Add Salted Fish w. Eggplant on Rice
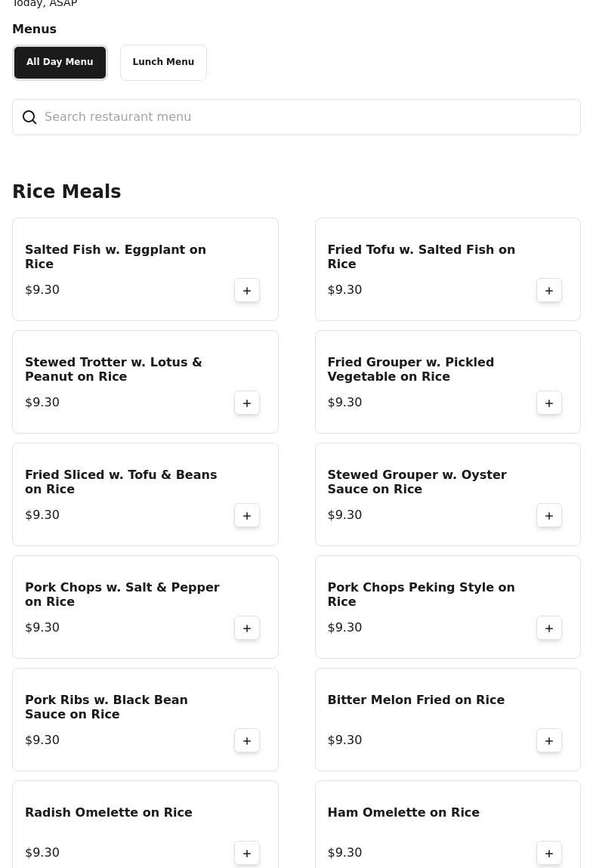 pyautogui.click(x=247, y=291)
